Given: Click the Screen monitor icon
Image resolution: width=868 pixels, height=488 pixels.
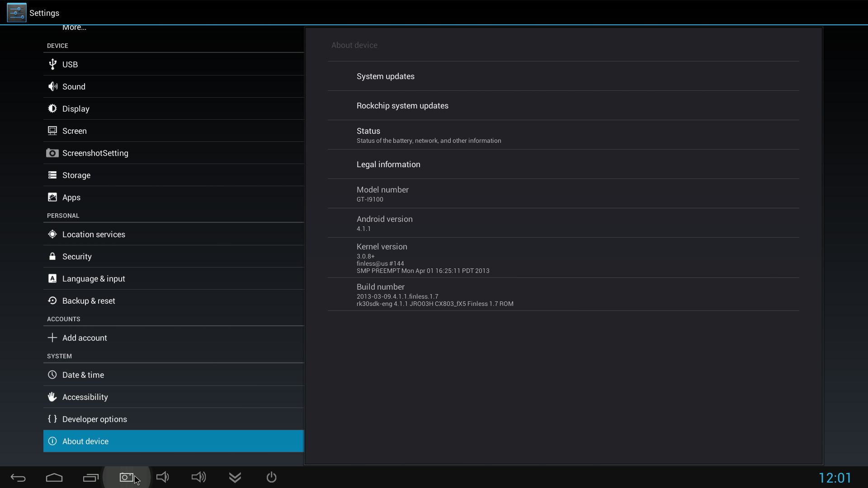Looking at the screenshot, I should pyautogui.click(x=52, y=131).
